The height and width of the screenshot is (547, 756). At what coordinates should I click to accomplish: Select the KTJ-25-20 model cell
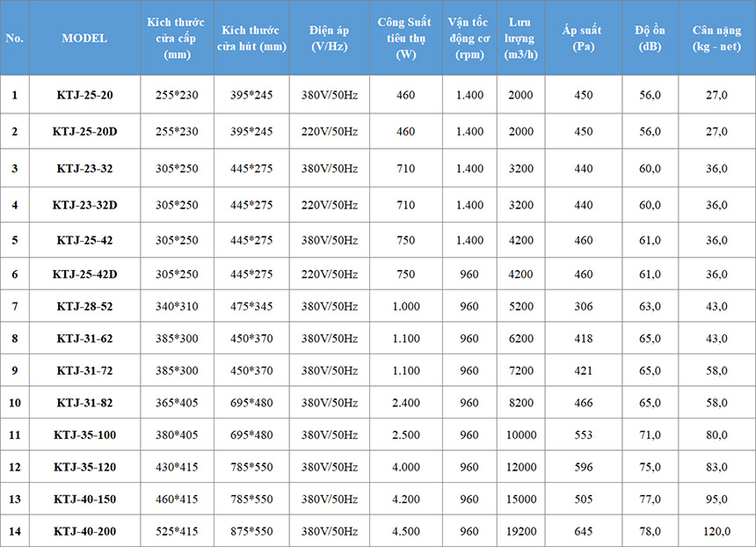[x=84, y=95]
